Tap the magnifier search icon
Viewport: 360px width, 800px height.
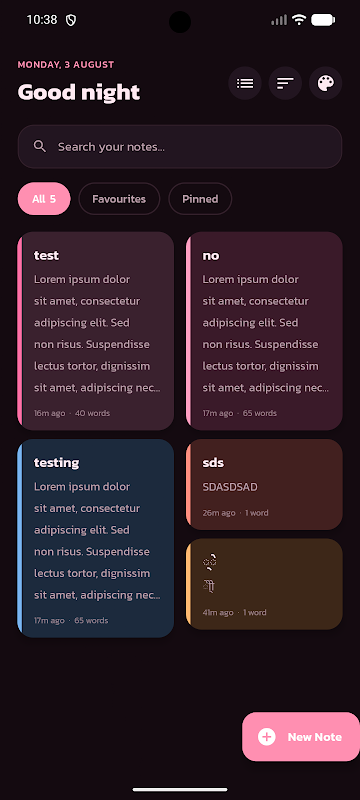pos(40,146)
